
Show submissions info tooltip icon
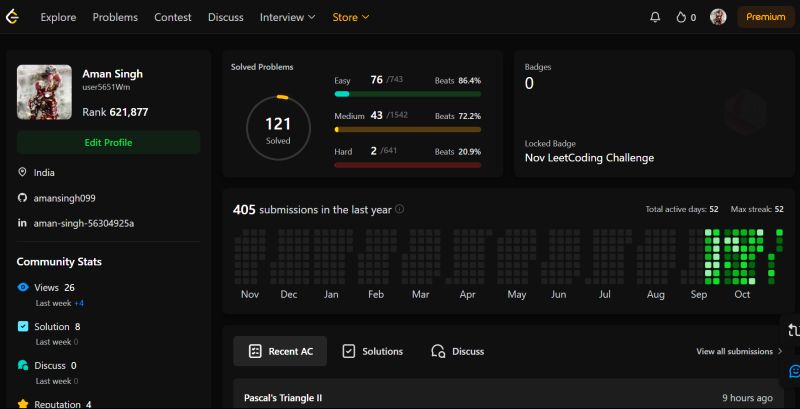tap(399, 209)
